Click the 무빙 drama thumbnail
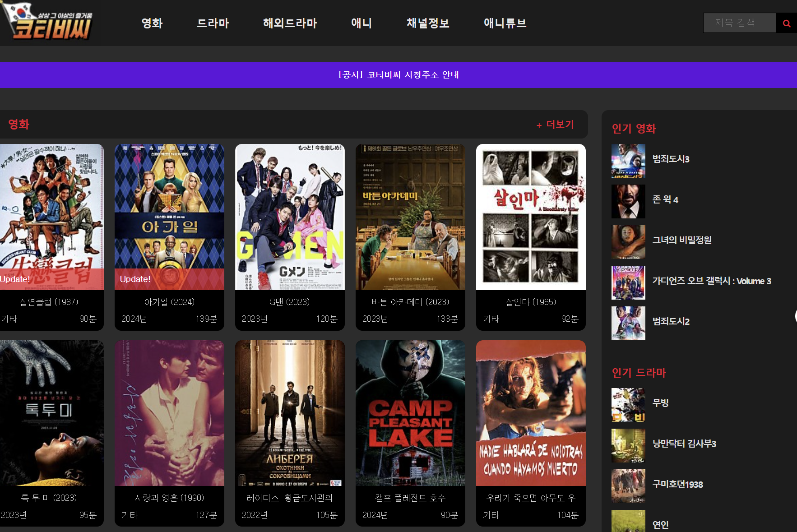Screen dimensions: 797x532 (x=628, y=405)
